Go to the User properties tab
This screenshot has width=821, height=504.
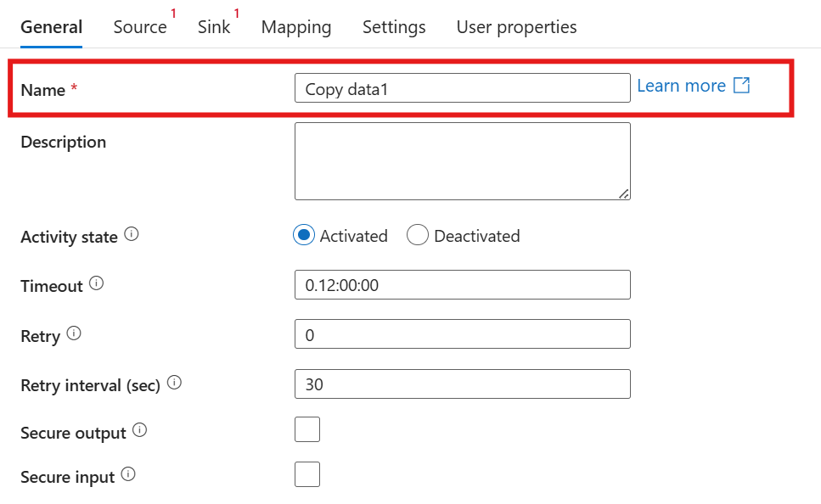[x=516, y=27]
